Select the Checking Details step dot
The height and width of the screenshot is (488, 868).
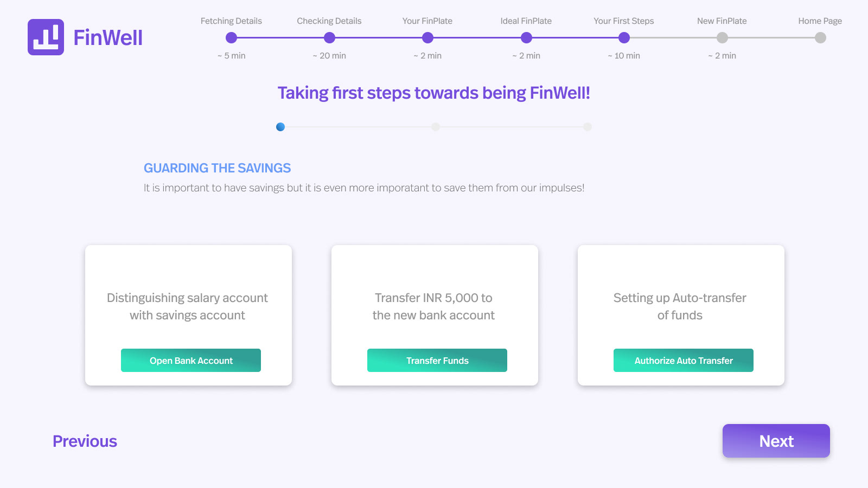pyautogui.click(x=329, y=37)
